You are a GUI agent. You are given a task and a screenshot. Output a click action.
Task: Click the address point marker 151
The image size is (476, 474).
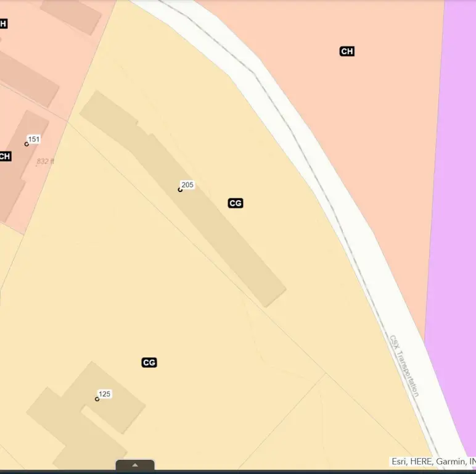27,144
